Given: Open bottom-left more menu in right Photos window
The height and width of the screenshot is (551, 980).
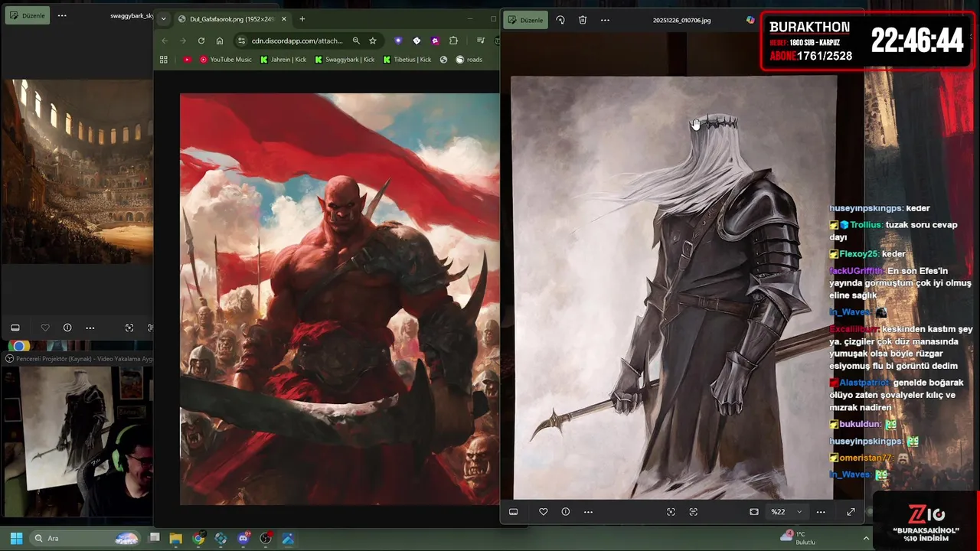Looking at the screenshot, I should click(x=588, y=512).
